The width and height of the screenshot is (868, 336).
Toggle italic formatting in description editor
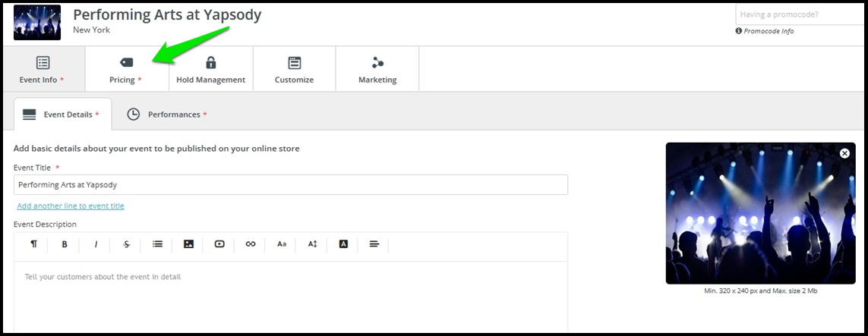(96, 243)
